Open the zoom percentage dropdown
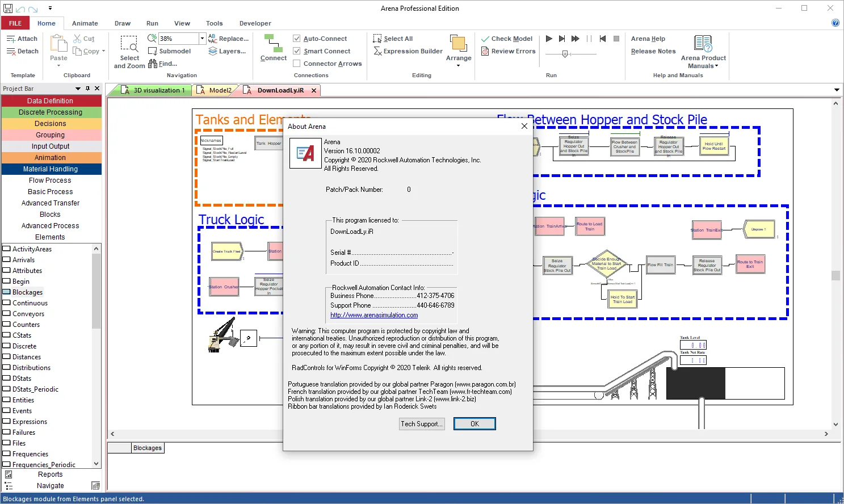This screenshot has width=844, height=504. 202,39
